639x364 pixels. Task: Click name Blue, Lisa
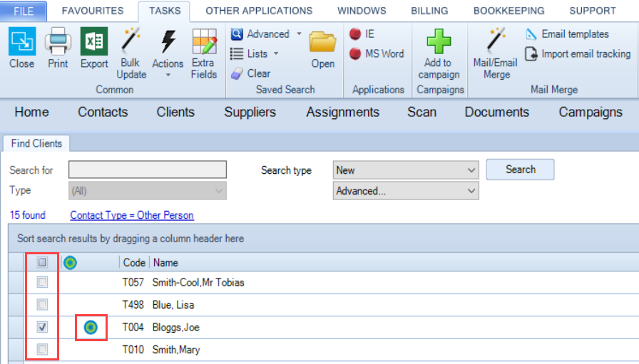tap(173, 305)
